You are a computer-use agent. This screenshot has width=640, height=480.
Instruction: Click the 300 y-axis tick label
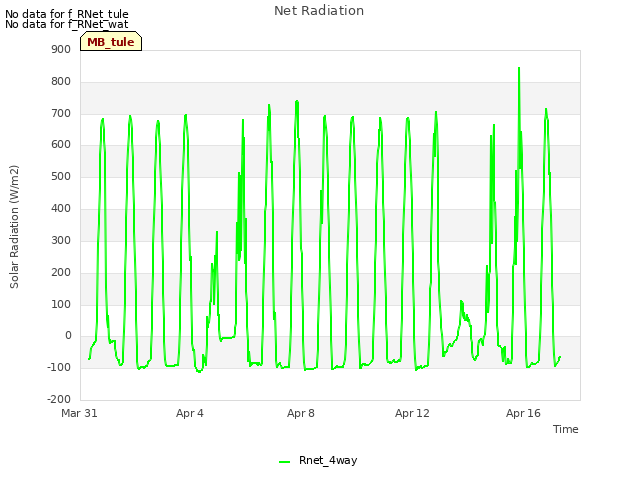tap(61, 240)
